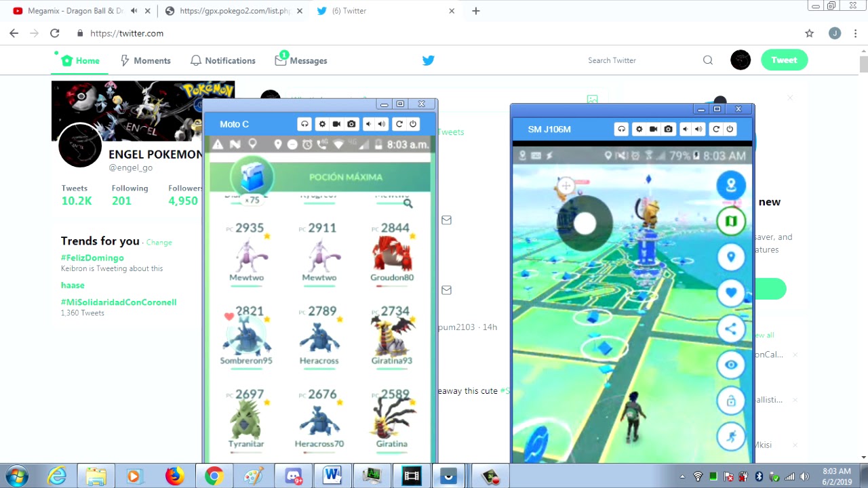Click the Twitter bird logo

click(x=429, y=60)
